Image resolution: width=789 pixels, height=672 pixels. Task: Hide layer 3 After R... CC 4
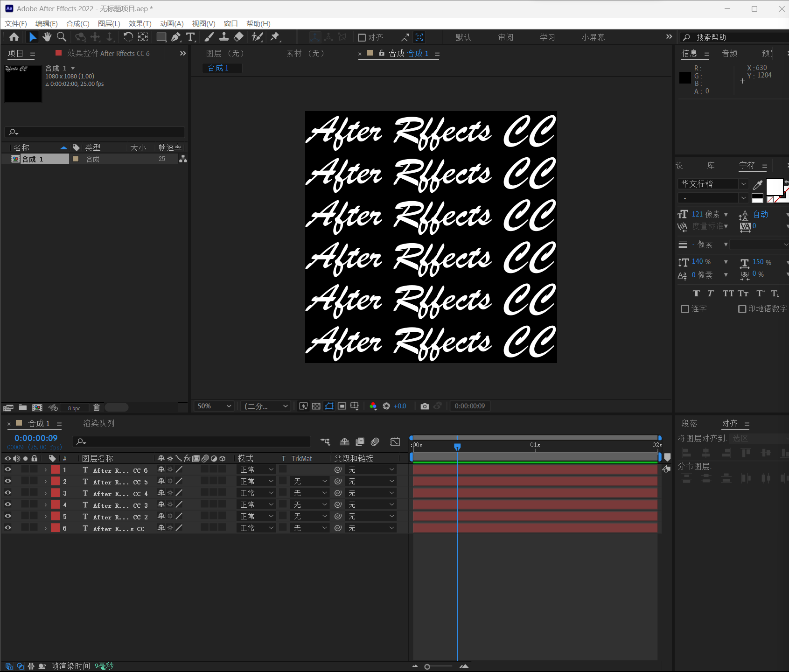coord(8,493)
